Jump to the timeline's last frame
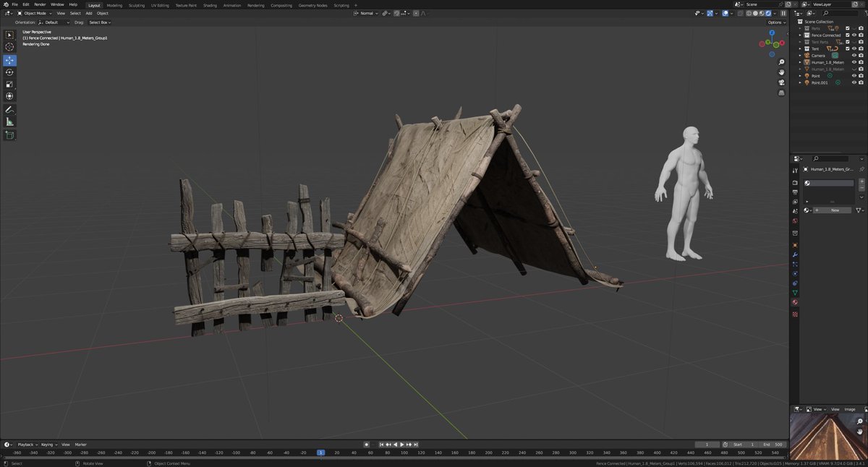868x467 pixels. pyautogui.click(x=417, y=445)
